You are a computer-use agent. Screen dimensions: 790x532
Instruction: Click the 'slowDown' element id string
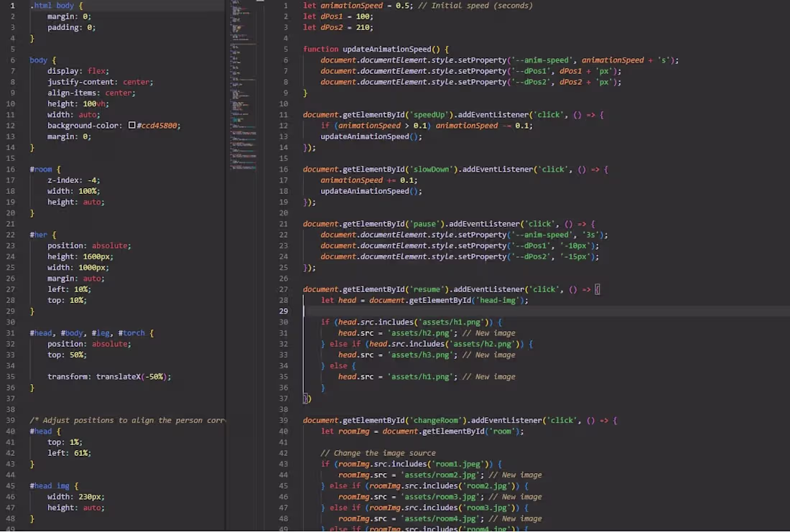[433, 169]
